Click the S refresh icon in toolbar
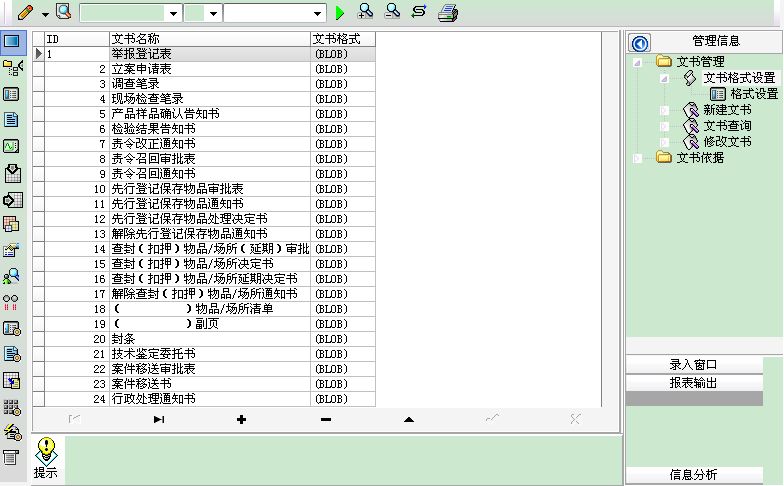This screenshot has height=486, width=784. pyautogui.click(x=419, y=11)
